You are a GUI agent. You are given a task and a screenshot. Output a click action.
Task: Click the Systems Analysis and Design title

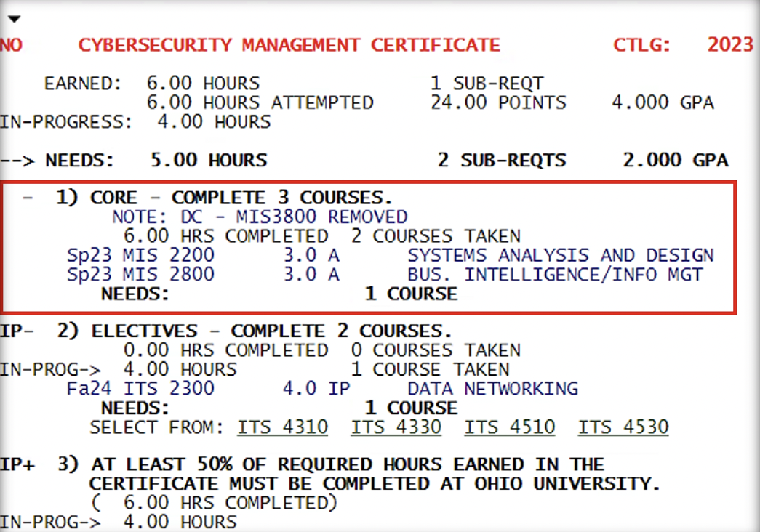point(560,256)
